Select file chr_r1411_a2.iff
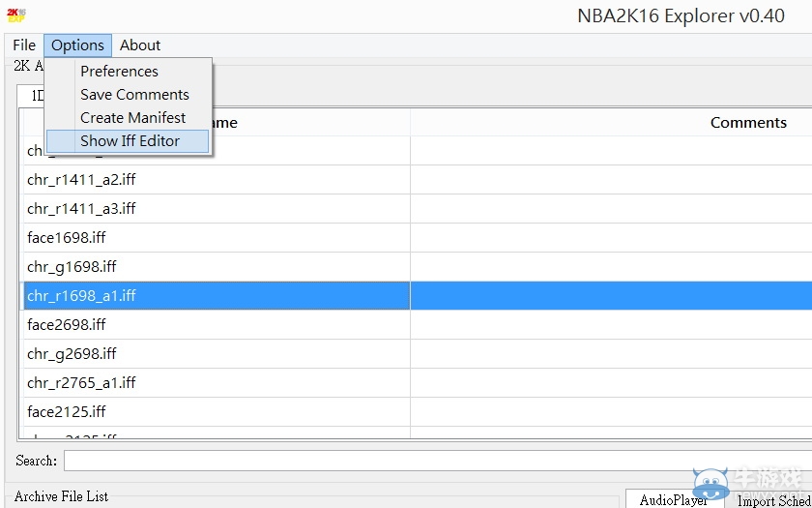Screen dimensions: 812x508 [x=217, y=180]
